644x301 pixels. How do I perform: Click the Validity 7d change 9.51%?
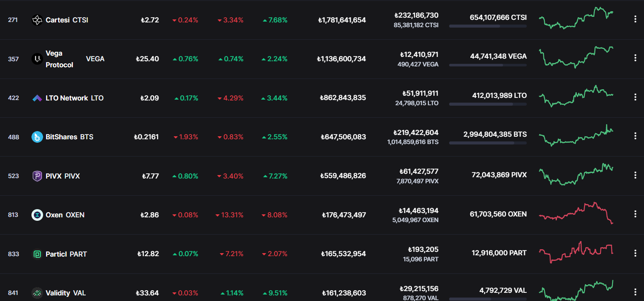275,293
